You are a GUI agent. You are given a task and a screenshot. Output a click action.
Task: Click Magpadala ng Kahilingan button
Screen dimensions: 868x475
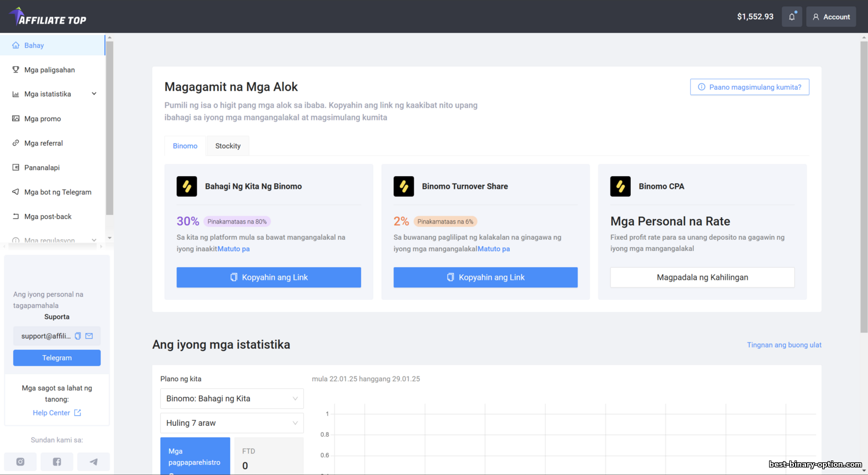point(703,277)
